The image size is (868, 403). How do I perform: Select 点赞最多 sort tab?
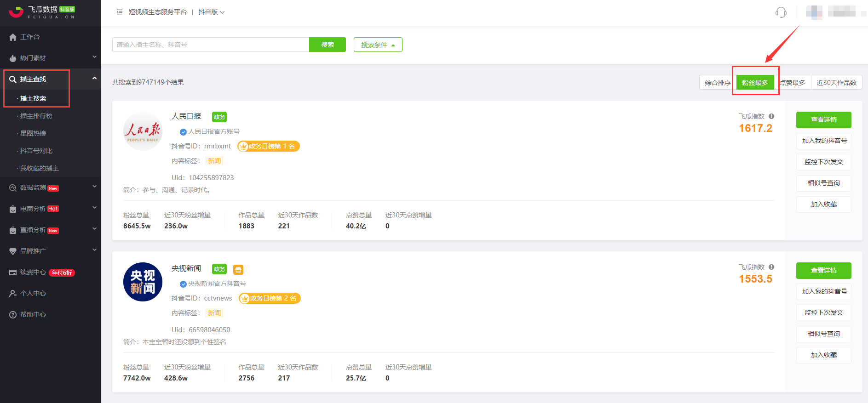tap(792, 83)
